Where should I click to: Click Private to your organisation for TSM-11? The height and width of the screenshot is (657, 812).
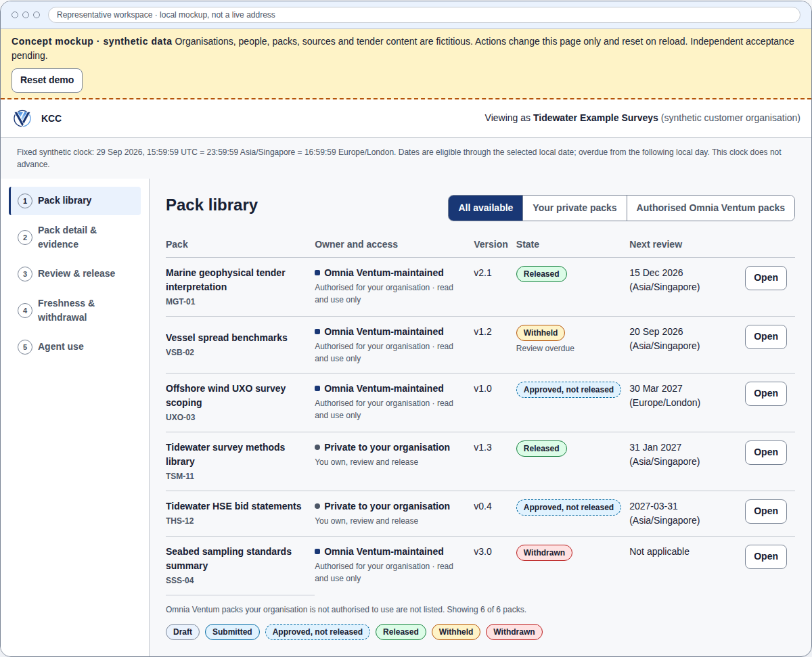(387, 447)
